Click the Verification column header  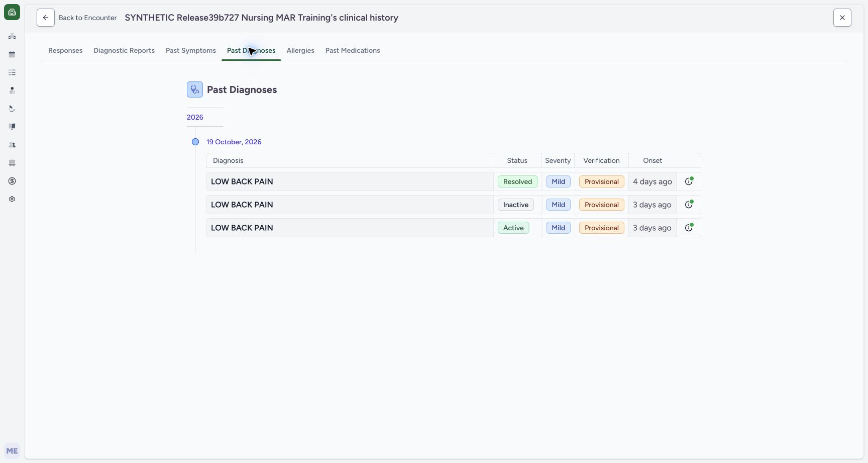[601, 160]
